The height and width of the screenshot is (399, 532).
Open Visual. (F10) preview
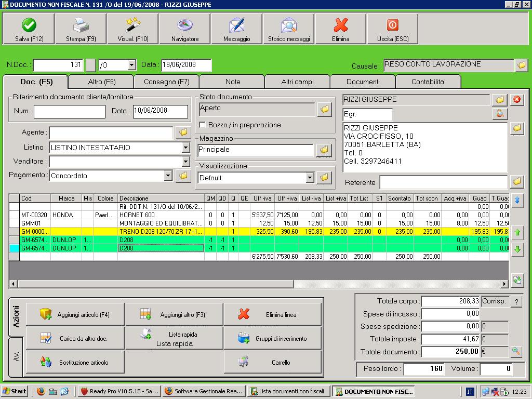133,25
